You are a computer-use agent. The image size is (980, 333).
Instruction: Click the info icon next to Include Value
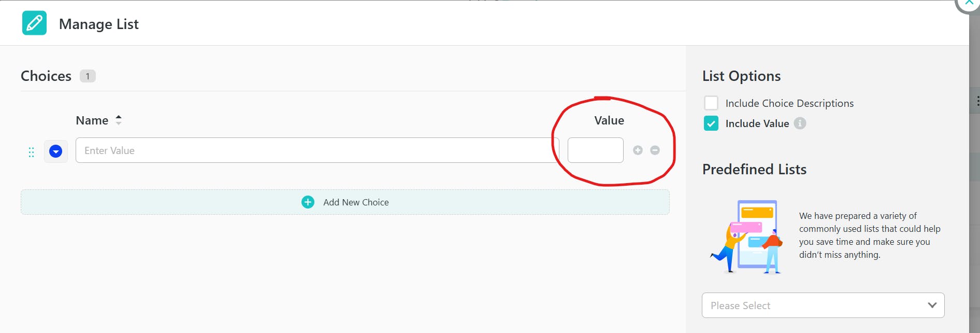tap(800, 123)
